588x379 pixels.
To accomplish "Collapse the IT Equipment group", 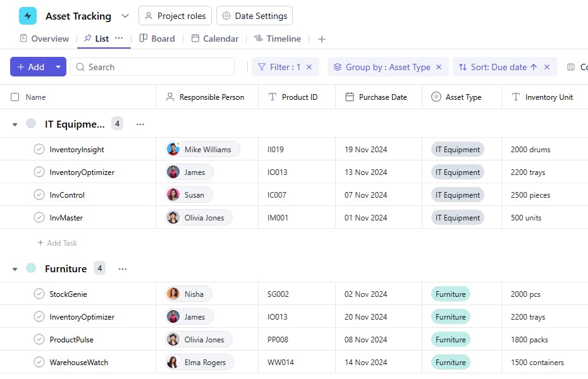I will pyautogui.click(x=15, y=124).
